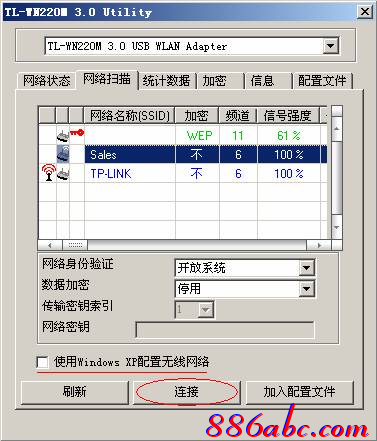
Task: Click the red key icon on WEP row
Action: point(77,132)
